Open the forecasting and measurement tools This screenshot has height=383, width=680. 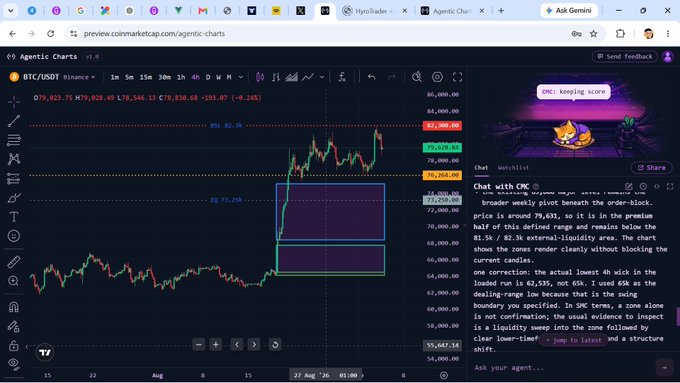click(x=14, y=179)
